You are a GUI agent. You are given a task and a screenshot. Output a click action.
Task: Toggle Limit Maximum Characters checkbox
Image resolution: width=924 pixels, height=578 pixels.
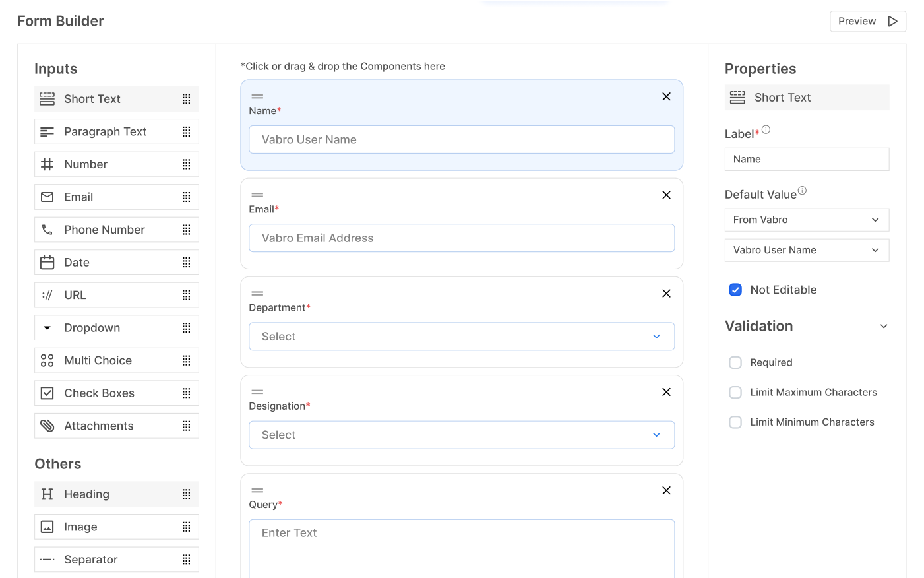click(735, 393)
